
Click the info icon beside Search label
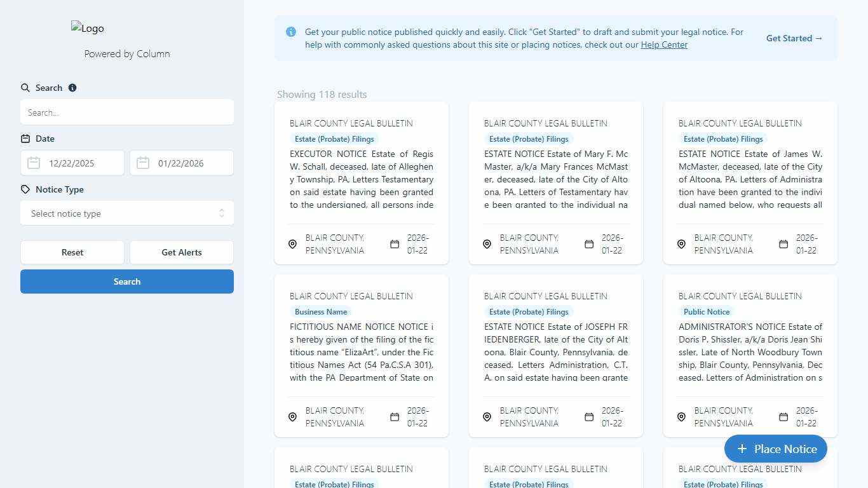(x=72, y=88)
